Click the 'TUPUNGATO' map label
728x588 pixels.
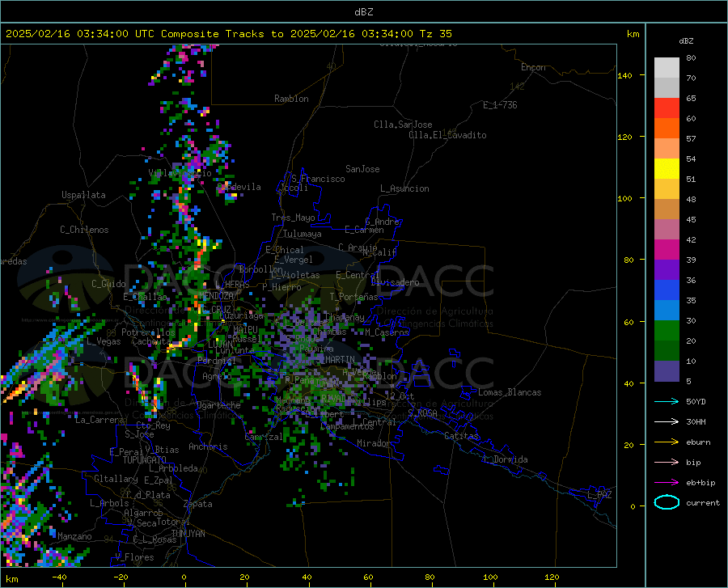(x=145, y=460)
